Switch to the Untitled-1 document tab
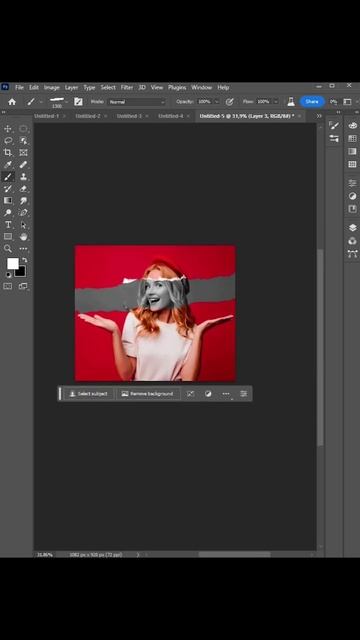Screen dimensions: 360x640 click(47, 116)
